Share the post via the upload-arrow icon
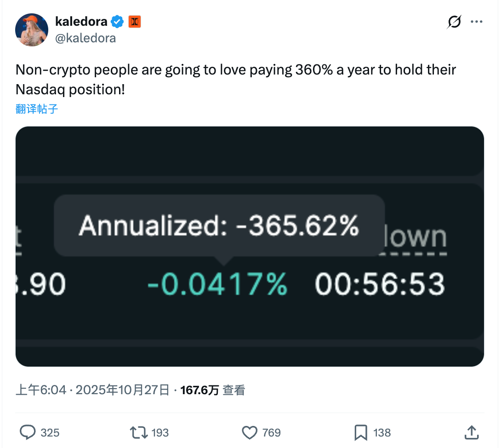The image size is (501, 448). 471,432
